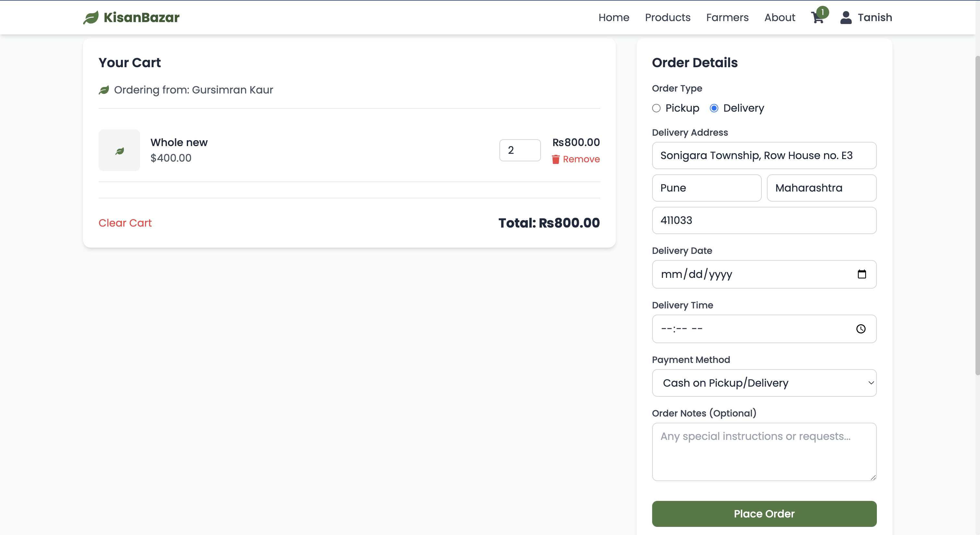This screenshot has height=535, width=980.
Task: Expand the Payment Method dropdown
Action: coord(764,383)
